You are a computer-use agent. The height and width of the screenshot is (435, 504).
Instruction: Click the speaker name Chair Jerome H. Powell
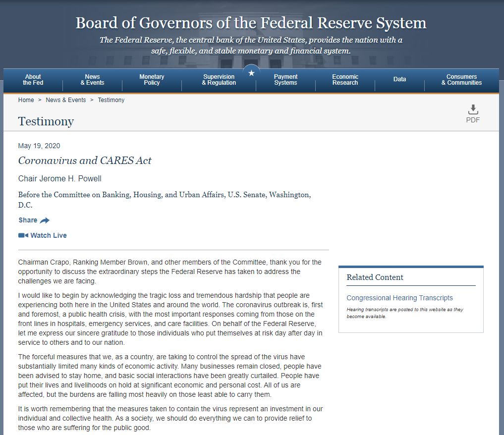click(60, 179)
